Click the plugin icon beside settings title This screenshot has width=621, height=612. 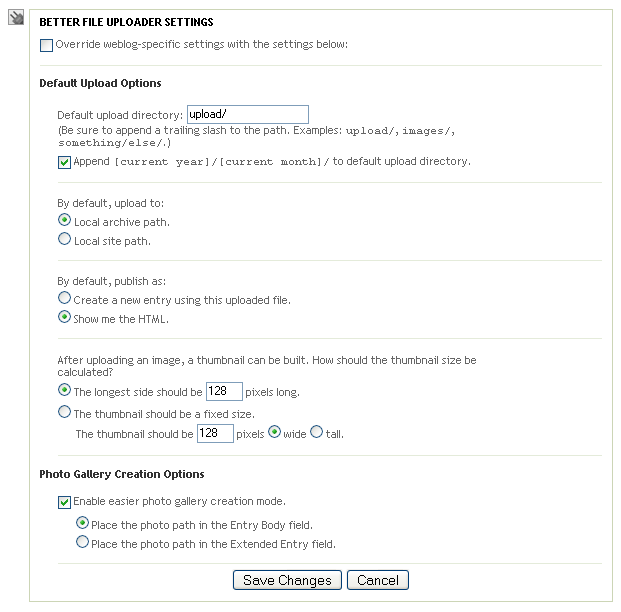pos(16,17)
